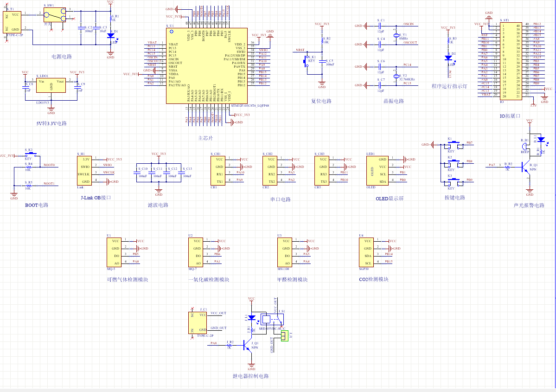Select the S_CH3 serial header
This screenshot has width=556, height=392.
(322, 171)
